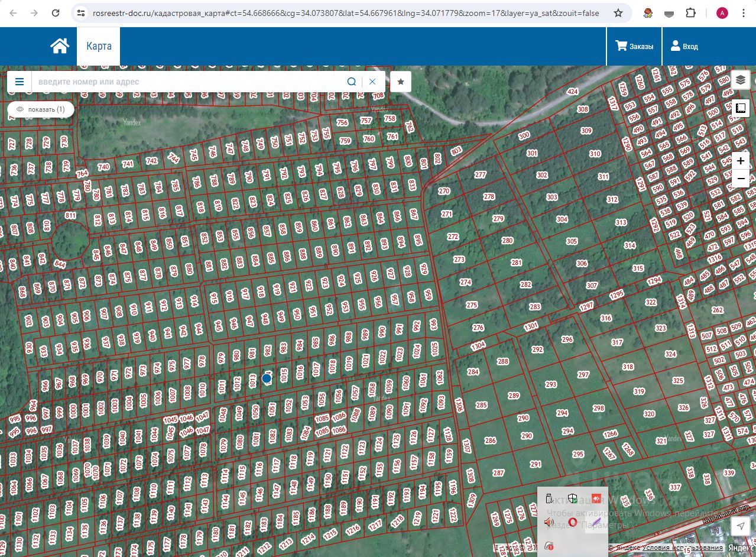Bookmark this page with the address bar star
Image resolution: width=756 pixels, height=557 pixels.
pyautogui.click(x=618, y=13)
